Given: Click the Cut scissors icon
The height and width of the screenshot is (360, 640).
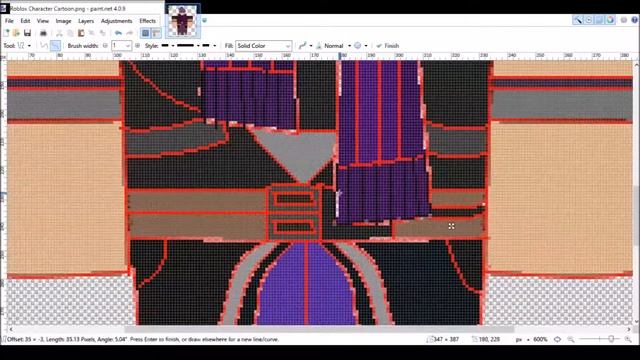Looking at the screenshot, I should pos(59,33).
